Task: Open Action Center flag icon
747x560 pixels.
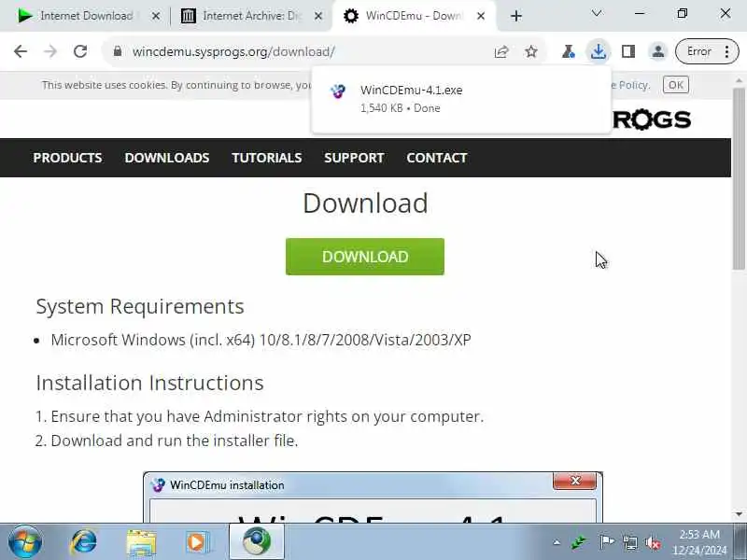Action: point(606,542)
